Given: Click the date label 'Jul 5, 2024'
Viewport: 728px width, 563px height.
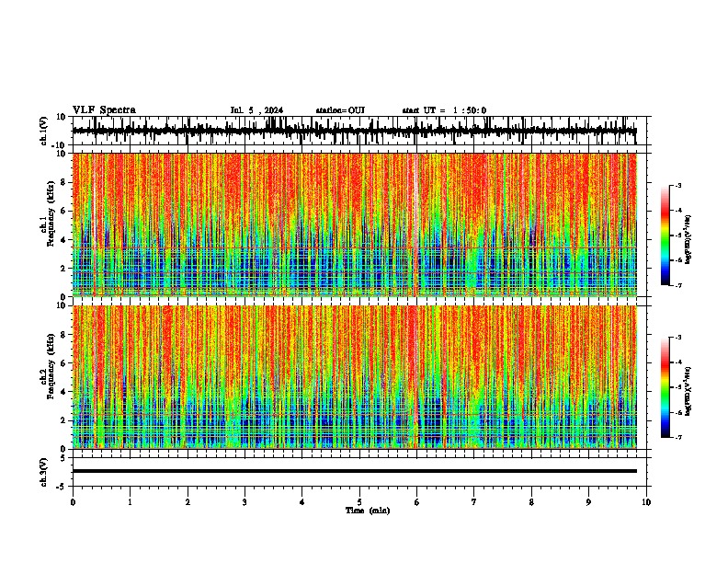Looking at the screenshot, I should (x=256, y=110).
